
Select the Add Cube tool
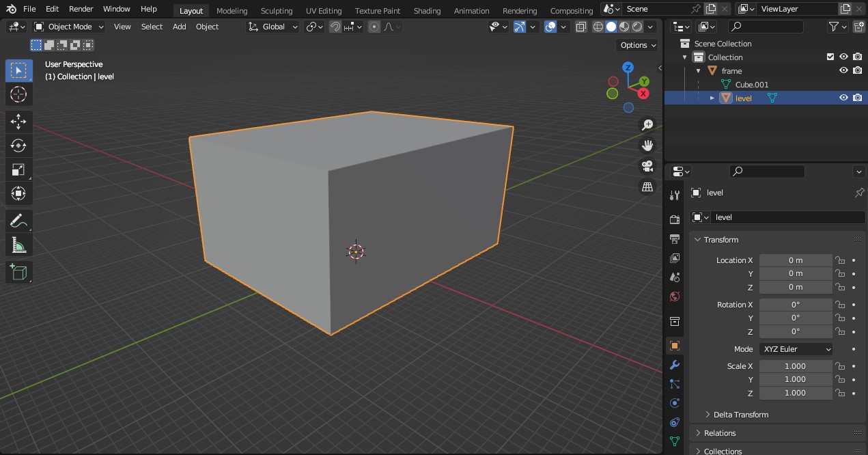tap(18, 273)
